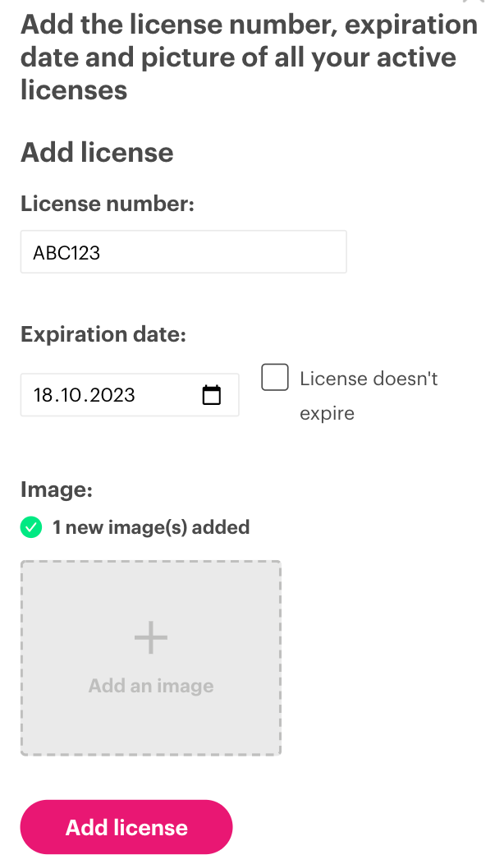This screenshot has height=864, width=504.
Task: Select the day value 18 in date
Action: click(43, 395)
